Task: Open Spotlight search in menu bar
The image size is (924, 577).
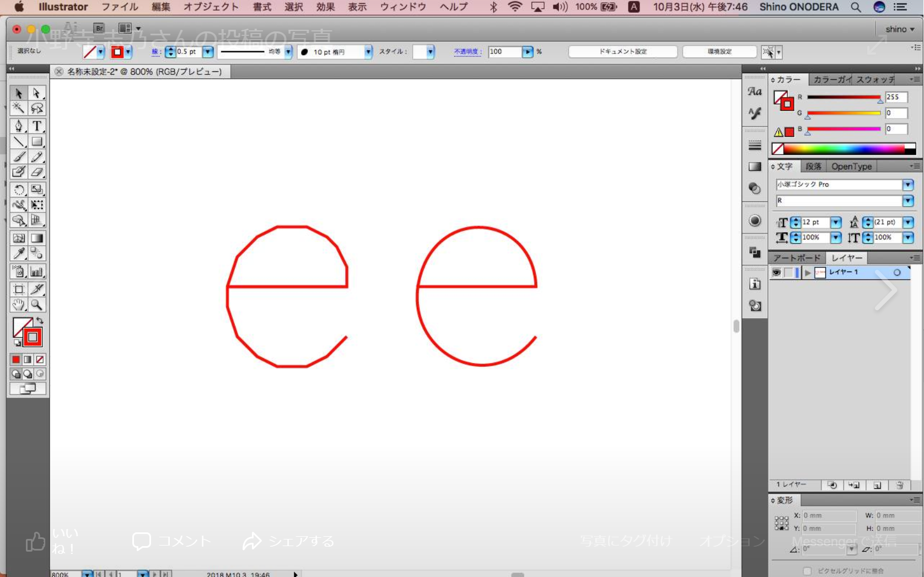Action: pos(856,7)
